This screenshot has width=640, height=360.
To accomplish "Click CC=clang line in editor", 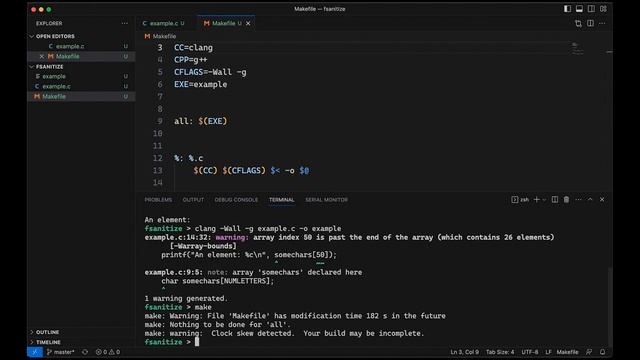I will point(193,48).
